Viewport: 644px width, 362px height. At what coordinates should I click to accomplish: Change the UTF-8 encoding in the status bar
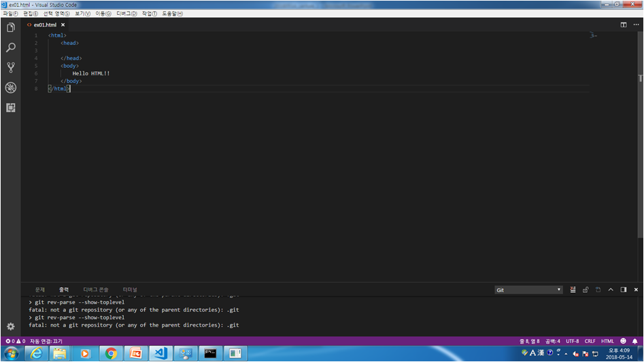572,341
